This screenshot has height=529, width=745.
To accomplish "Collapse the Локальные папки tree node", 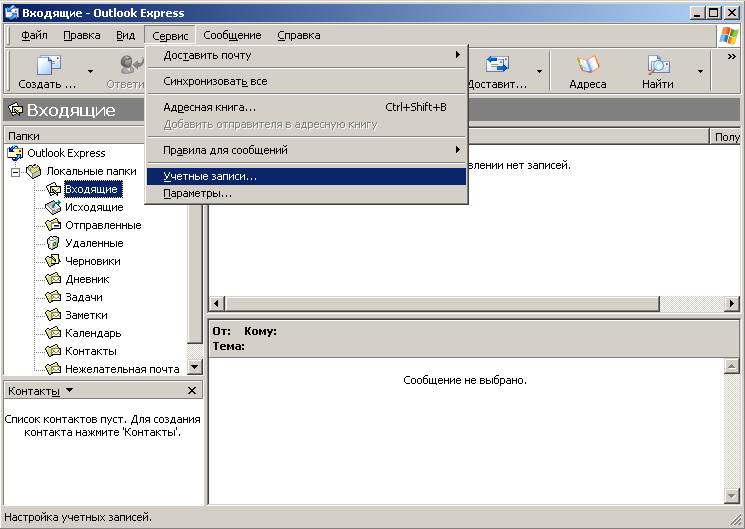I will (x=16, y=172).
